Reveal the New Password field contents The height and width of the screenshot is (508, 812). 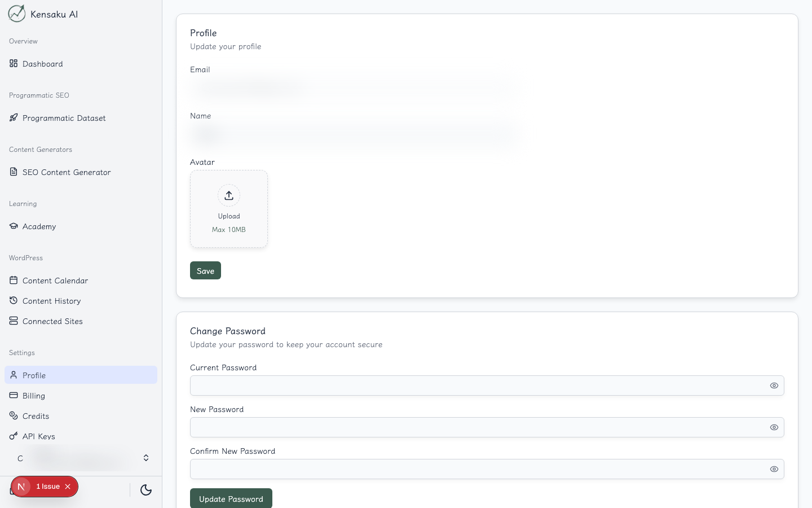[x=774, y=427]
